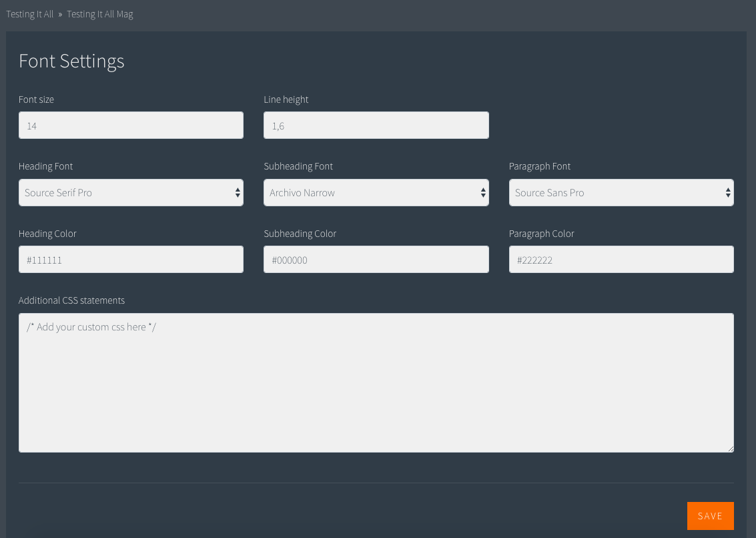The height and width of the screenshot is (538, 756).
Task: Click the Paragraph Font label
Action: click(x=540, y=166)
